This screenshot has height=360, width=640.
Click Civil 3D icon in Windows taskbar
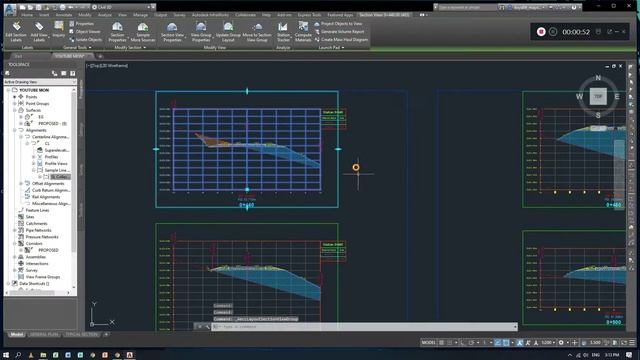tap(129, 355)
